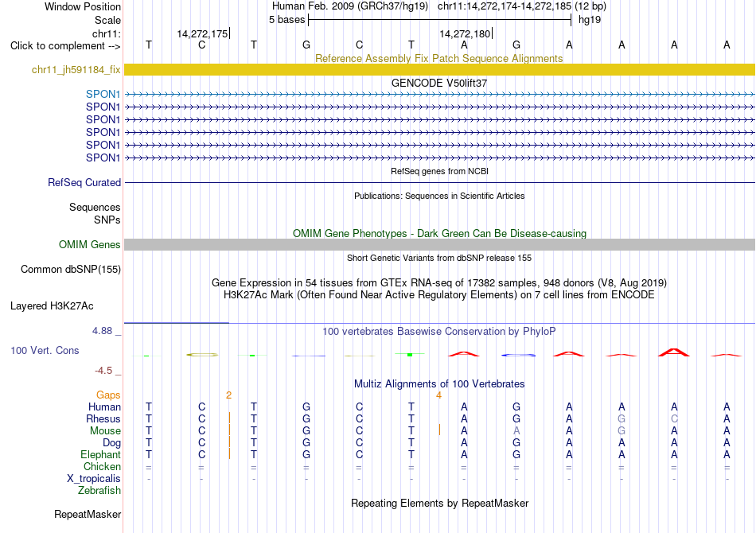Image resolution: width=756 pixels, height=533 pixels.
Task: Select the Human species label
Action: 104,407
